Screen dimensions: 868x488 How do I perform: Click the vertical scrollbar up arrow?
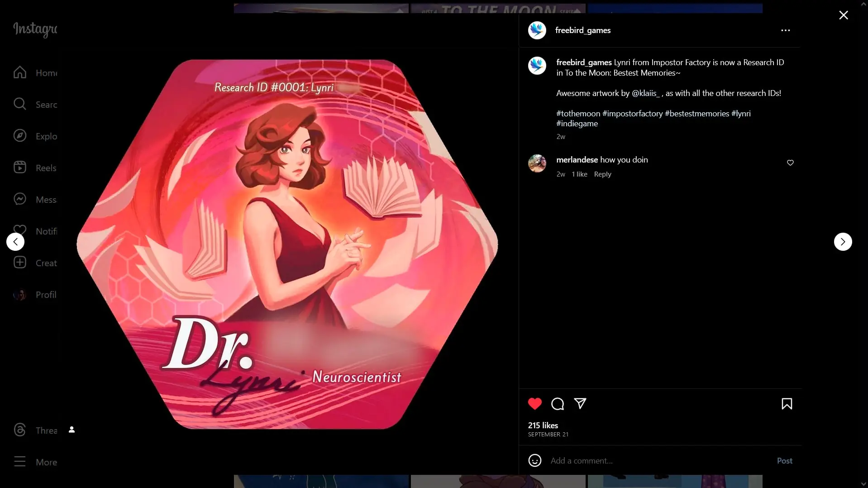click(x=863, y=4)
